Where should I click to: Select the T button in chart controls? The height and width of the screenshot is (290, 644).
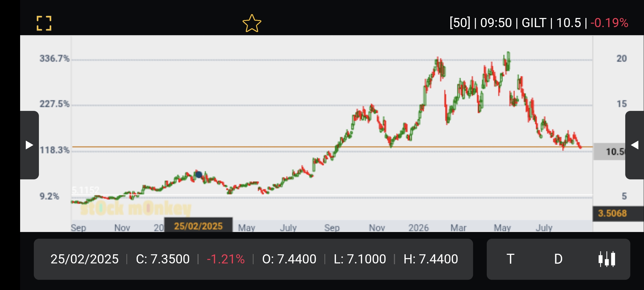(x=510, y=259)
